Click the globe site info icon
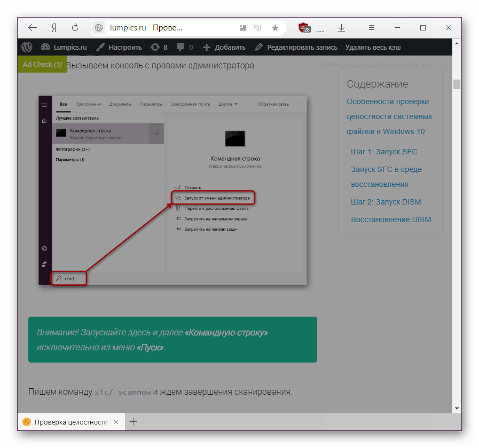The image size is (479, 448). pyautogui.click(x=99, y=28)
